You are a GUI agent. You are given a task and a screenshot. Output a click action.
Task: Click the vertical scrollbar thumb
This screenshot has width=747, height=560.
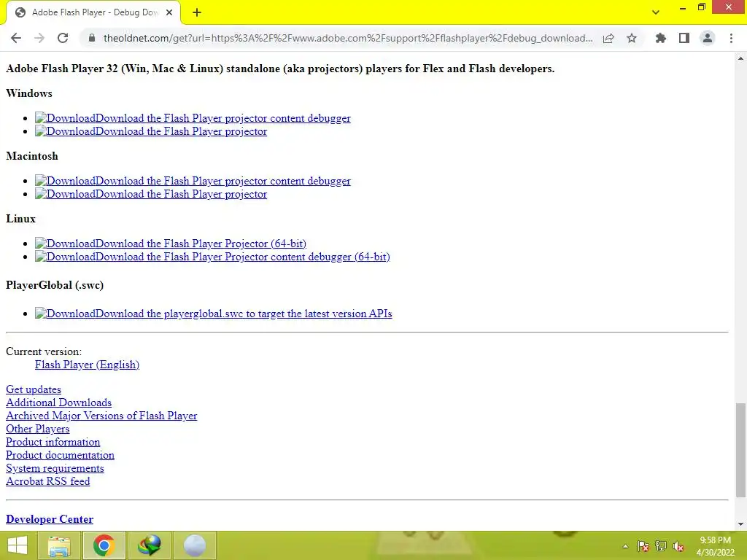pyautogui.click(x=740, y=450)
